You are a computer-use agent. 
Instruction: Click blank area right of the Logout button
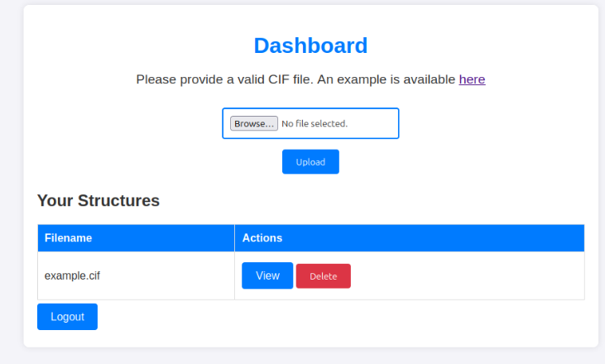pyautogui.click(x=331, y=318)
